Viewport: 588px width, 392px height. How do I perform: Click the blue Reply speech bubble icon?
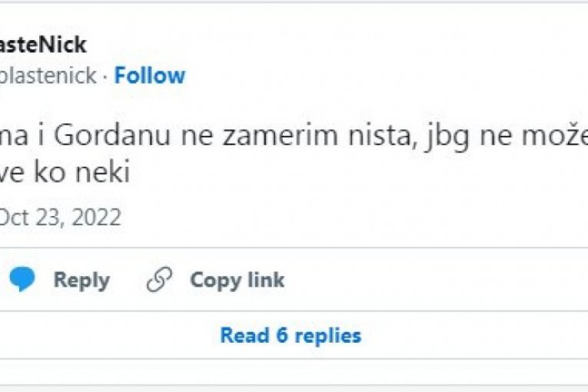[x=21, y=280]
